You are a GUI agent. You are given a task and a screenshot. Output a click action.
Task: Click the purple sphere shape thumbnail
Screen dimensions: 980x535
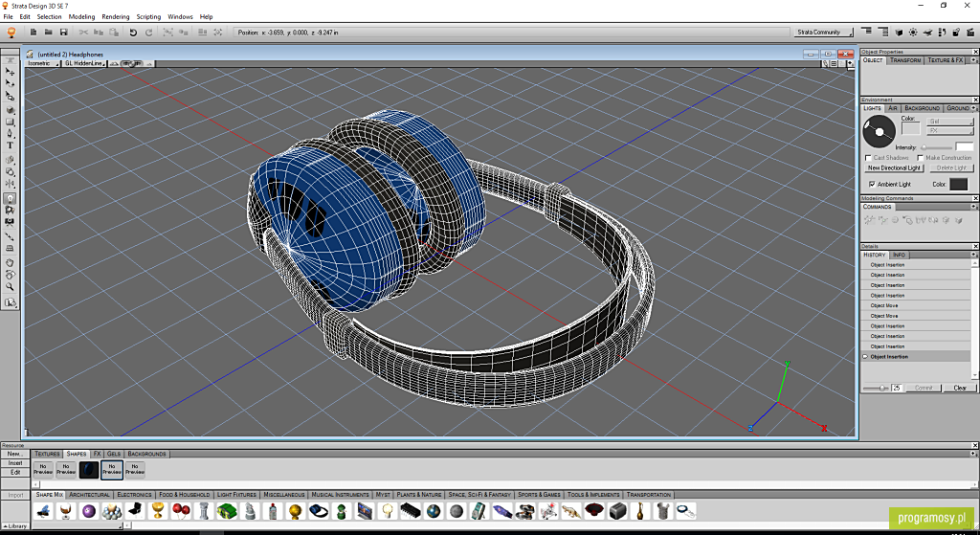(89, 511)
